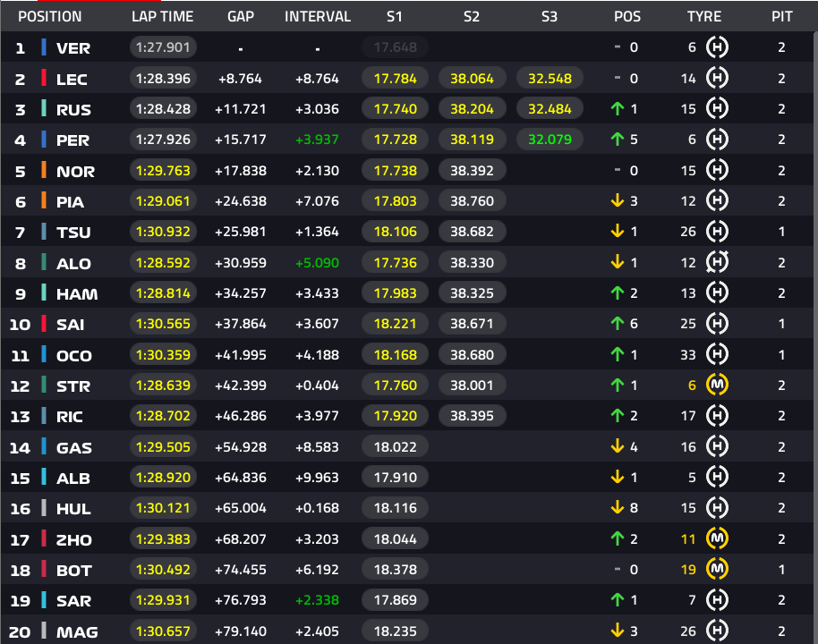Click the medium tyre icon in ZHO's row
The image size is (818, 644).
(x=717, y=538)
